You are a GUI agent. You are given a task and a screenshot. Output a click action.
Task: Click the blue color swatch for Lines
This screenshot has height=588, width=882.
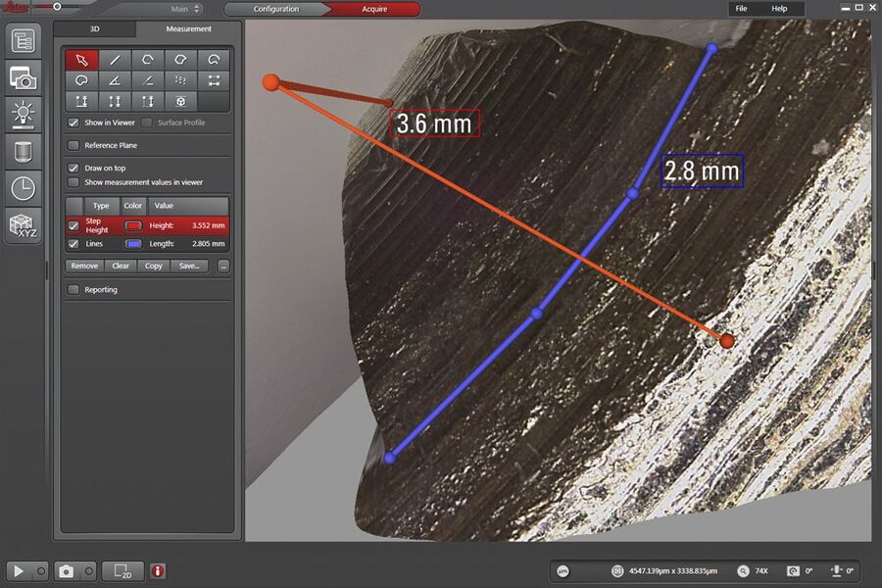(x=133, y=244)
